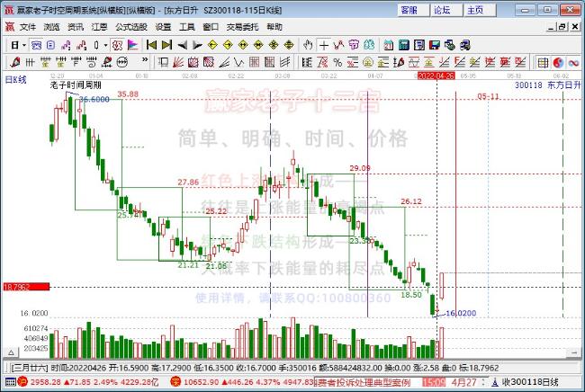Viewport: 585px width, 392px height.
Task: Open the 江恩 menu
Action: click(x=99, y=27)
